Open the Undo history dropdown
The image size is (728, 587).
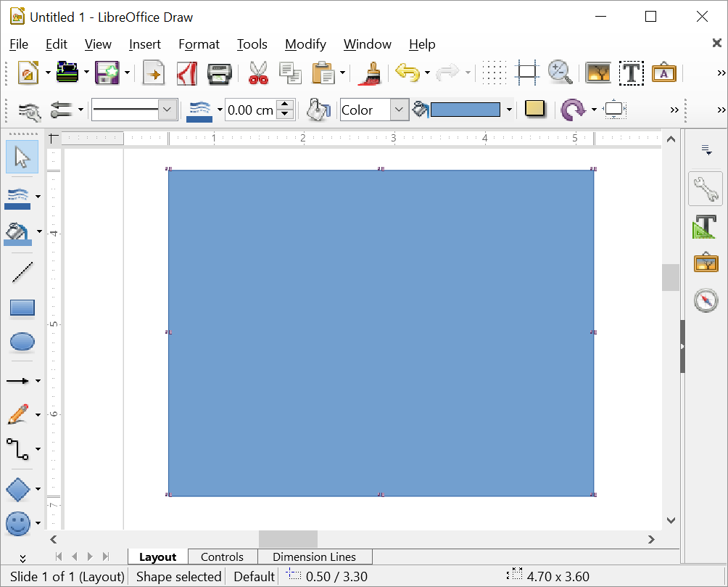[x=427, y=73]
